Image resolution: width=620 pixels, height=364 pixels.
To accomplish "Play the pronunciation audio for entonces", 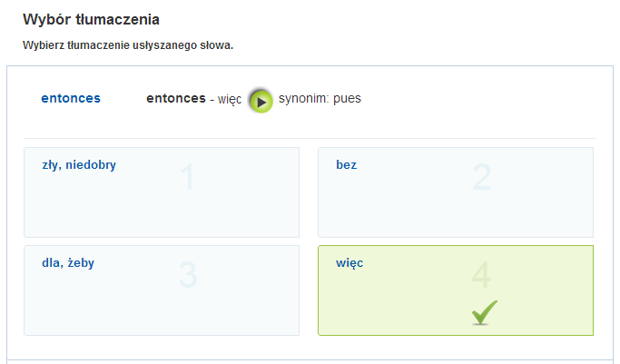I will tap(261, 101).
